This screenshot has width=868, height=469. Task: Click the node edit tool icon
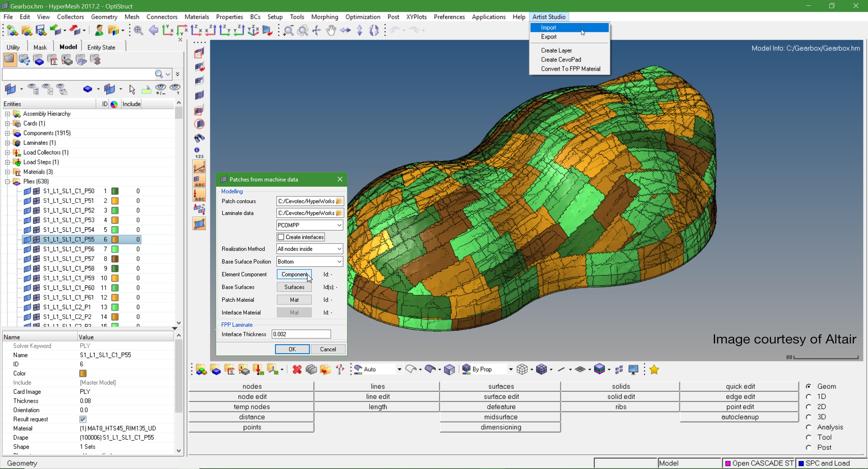click(252, 396)
